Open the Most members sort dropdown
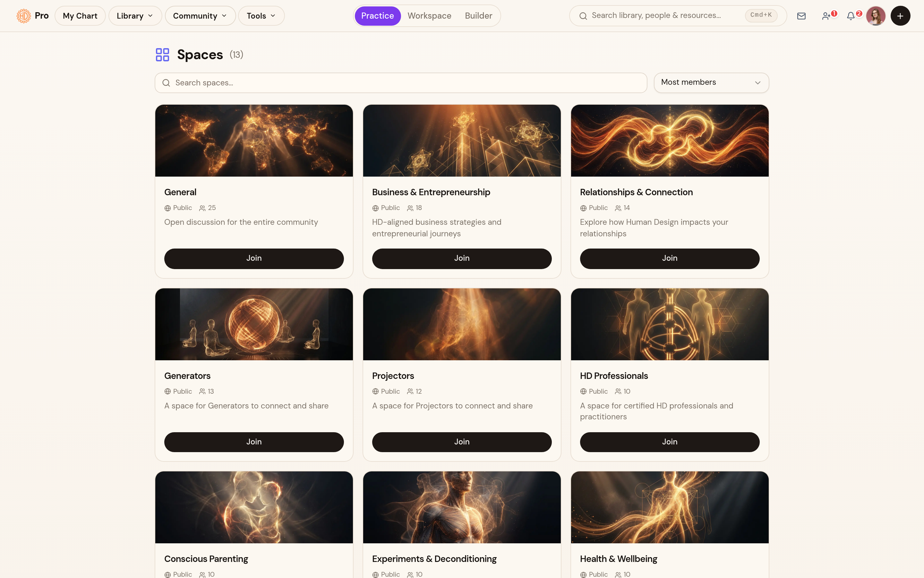 tap(711, 83)
